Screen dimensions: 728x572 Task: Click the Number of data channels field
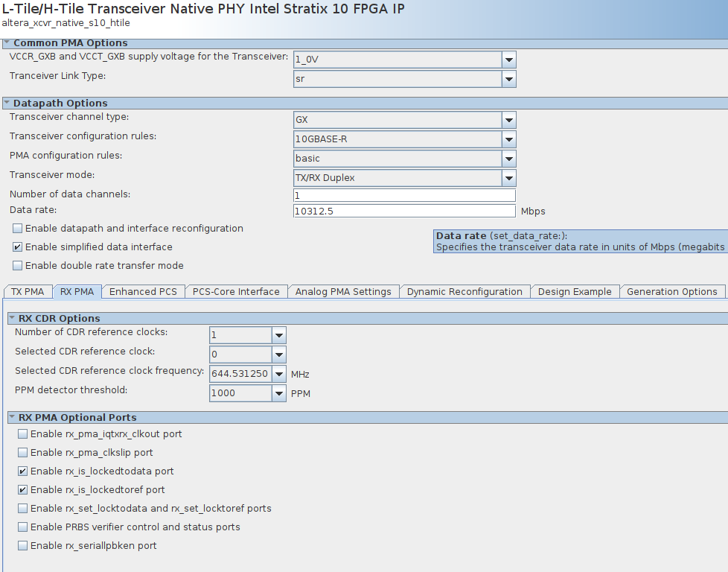tap(404, 195)
